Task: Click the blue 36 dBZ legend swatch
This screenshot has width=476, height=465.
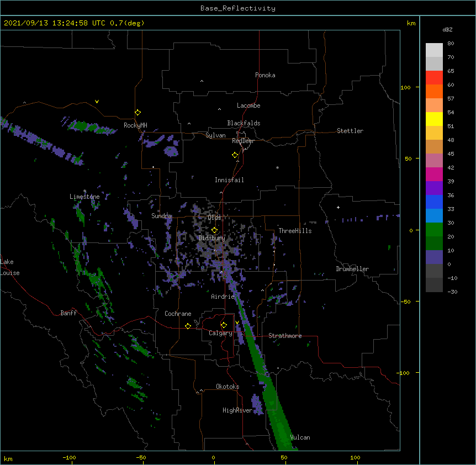Action: tap(434, 202)
